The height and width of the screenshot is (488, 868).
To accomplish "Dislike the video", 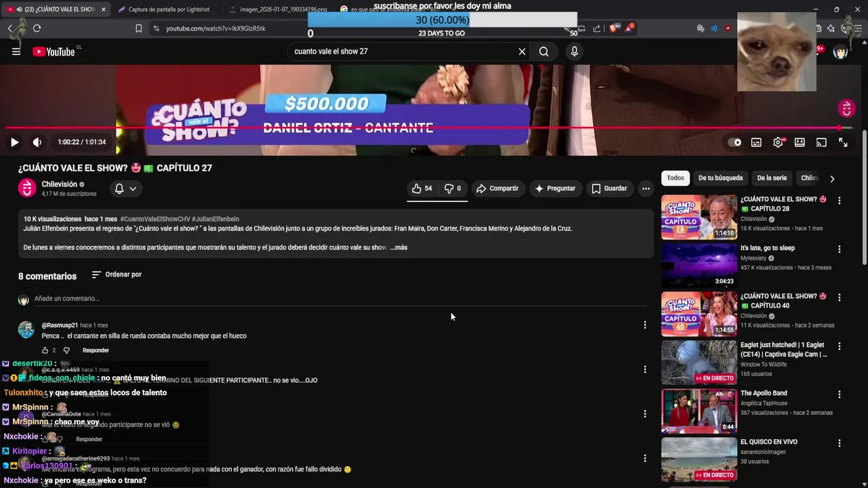I will 452,188.
